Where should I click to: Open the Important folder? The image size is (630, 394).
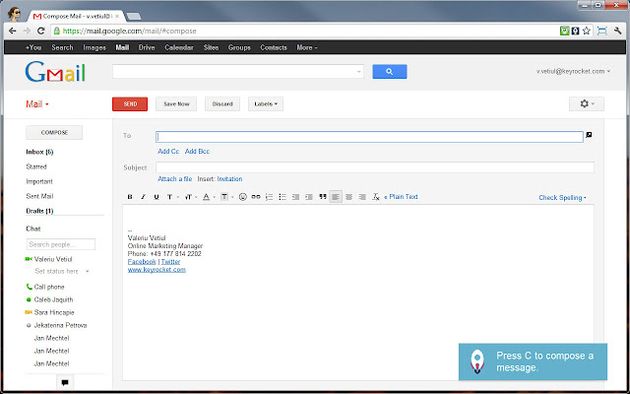[x=39, y=182]
